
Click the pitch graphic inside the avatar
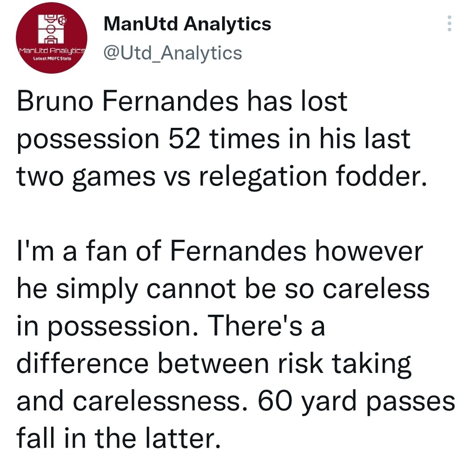click(x=51, y=29)
